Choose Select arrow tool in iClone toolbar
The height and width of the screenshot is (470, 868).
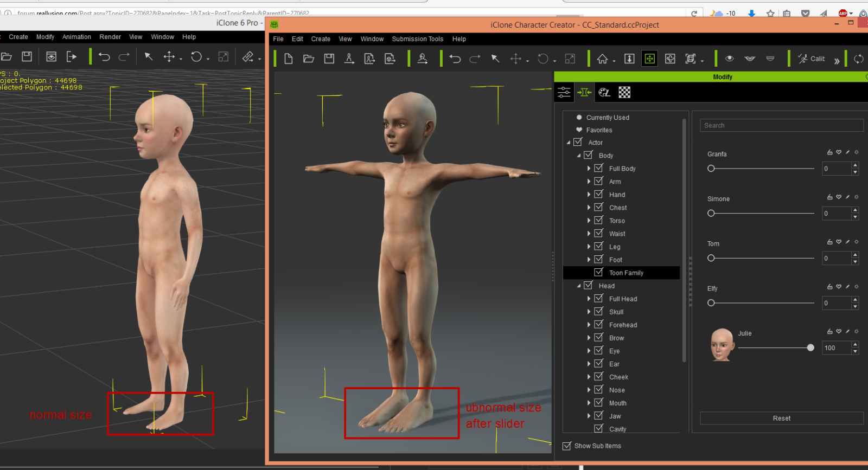(x=148, y=56)
